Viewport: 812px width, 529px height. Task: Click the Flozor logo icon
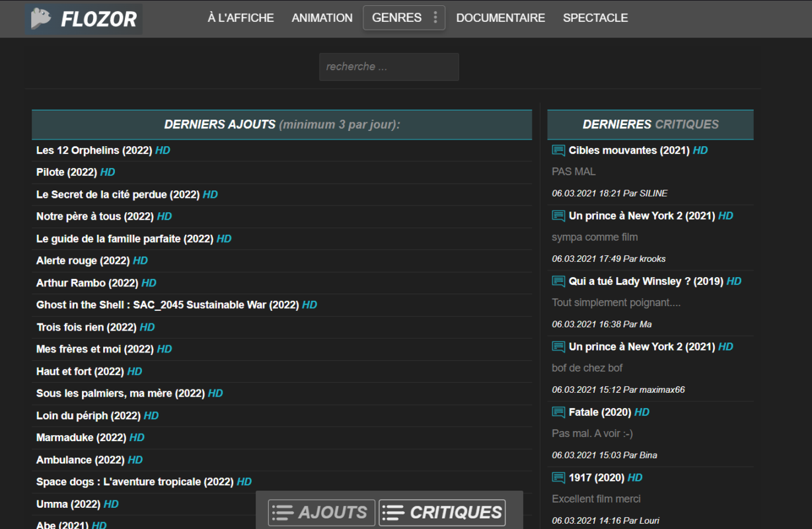click(x=42, y=19)
